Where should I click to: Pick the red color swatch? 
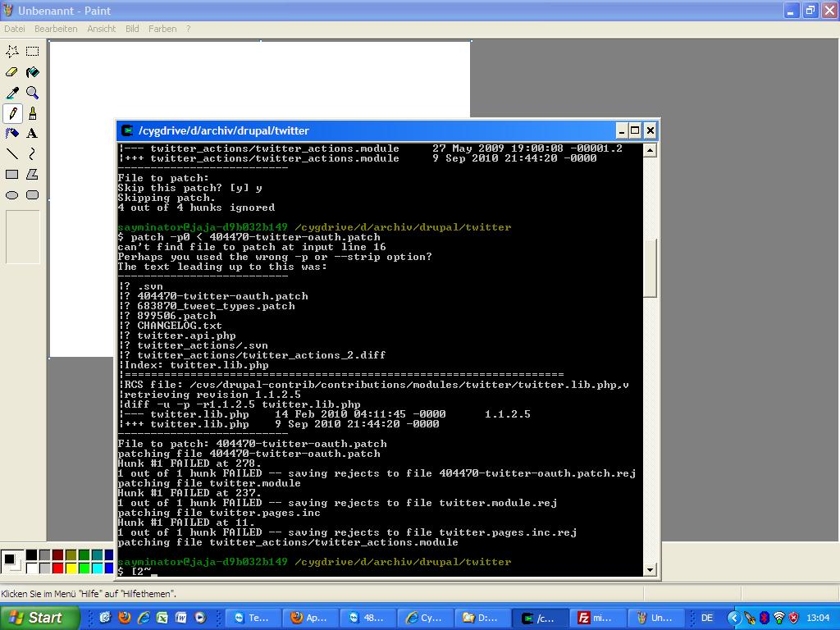tap(57, 568)
